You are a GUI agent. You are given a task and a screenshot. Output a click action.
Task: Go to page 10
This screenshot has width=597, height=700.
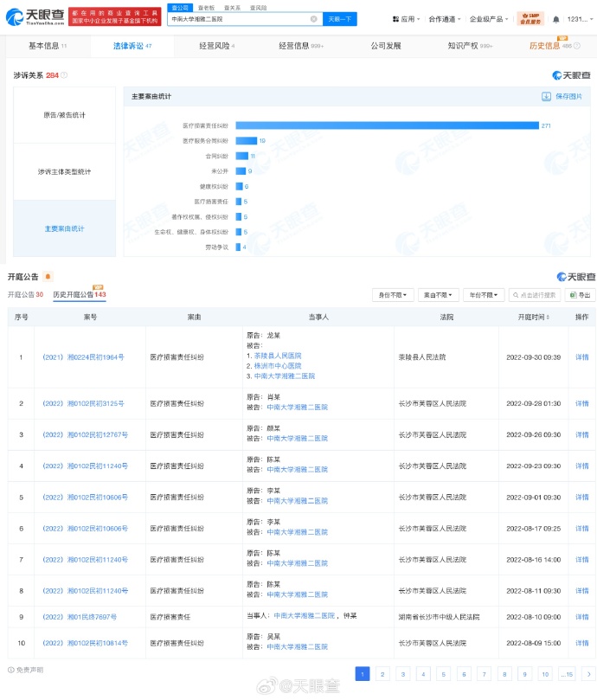point(545,674)
